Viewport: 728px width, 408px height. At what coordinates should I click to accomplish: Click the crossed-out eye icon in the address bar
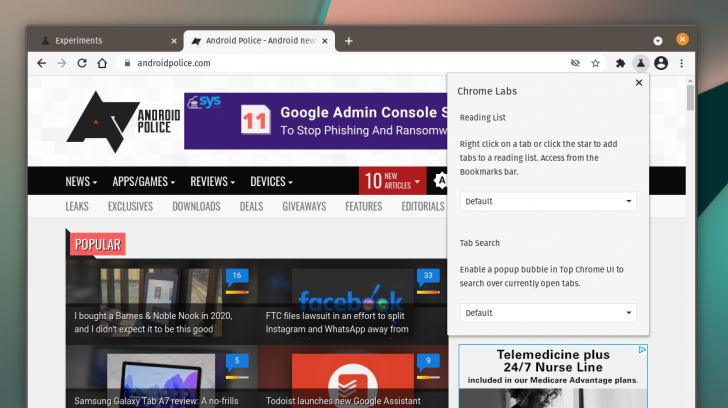575,63
